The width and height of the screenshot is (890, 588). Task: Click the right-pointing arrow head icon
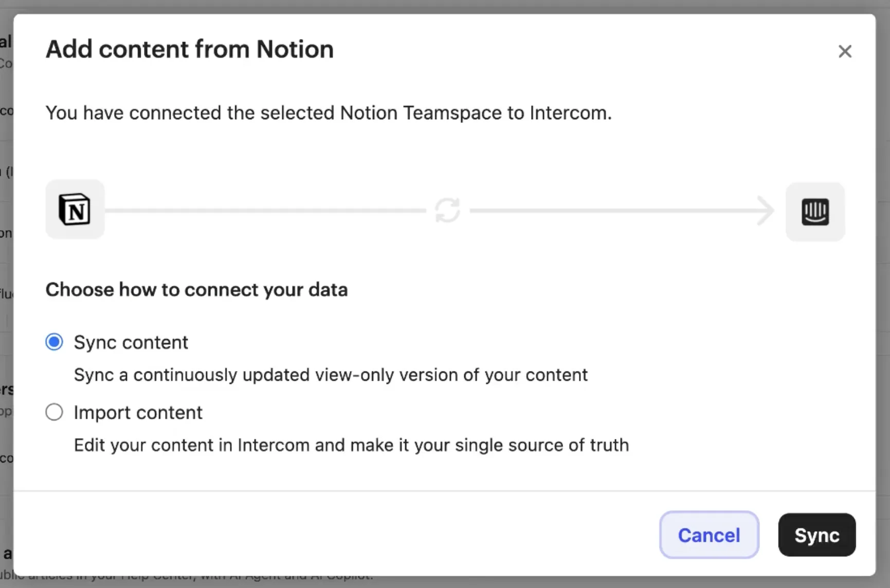click(x=767, y=210)
